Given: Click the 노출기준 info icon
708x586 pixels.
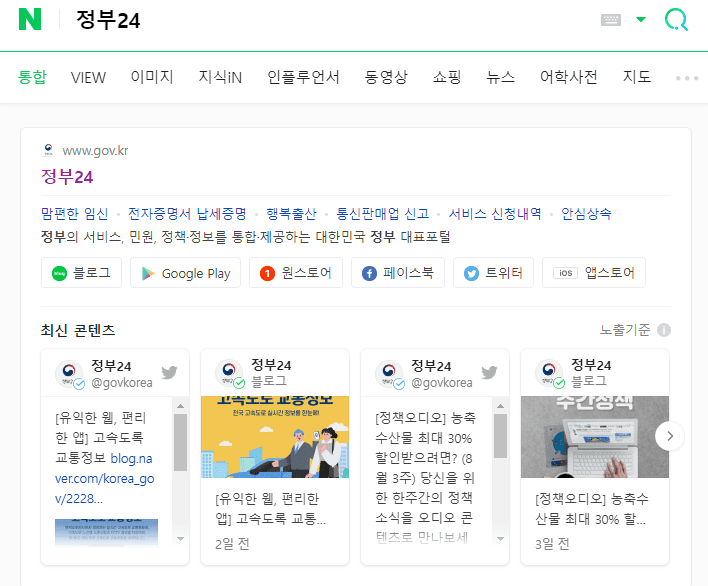Looking at the screenshot, I should tap(664, 330).
